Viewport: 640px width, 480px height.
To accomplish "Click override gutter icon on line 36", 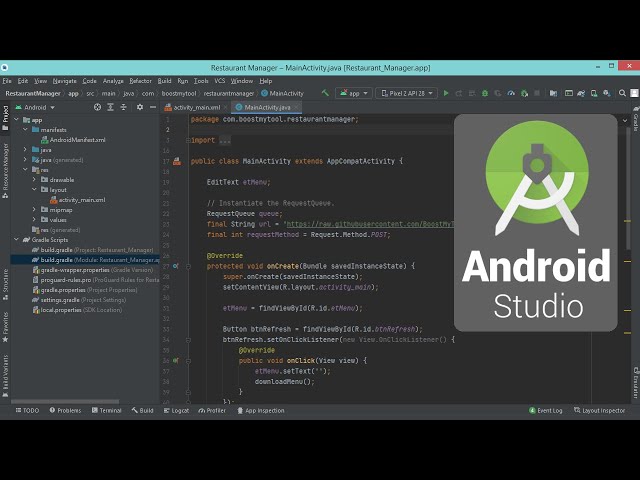I will coord(176,361).
